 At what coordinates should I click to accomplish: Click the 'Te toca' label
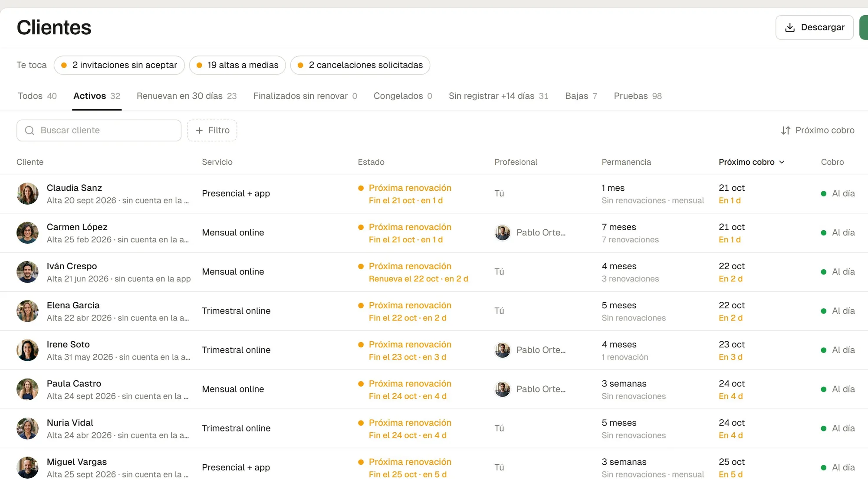[32, 65]
